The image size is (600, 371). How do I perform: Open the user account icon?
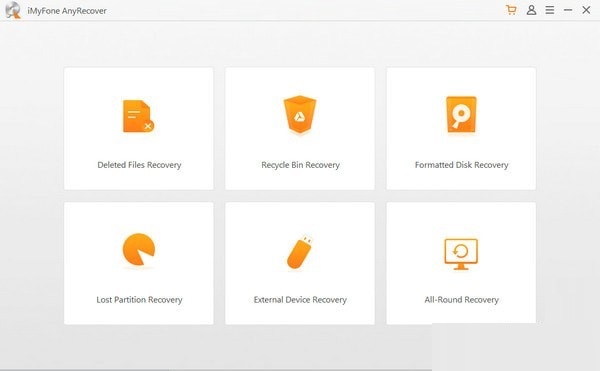tap(531, 10)
